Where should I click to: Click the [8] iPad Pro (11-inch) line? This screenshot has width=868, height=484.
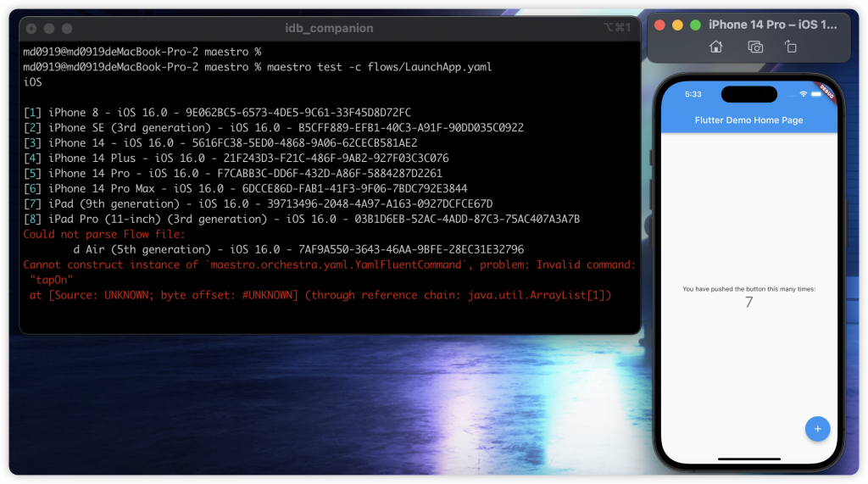point(302,220)
